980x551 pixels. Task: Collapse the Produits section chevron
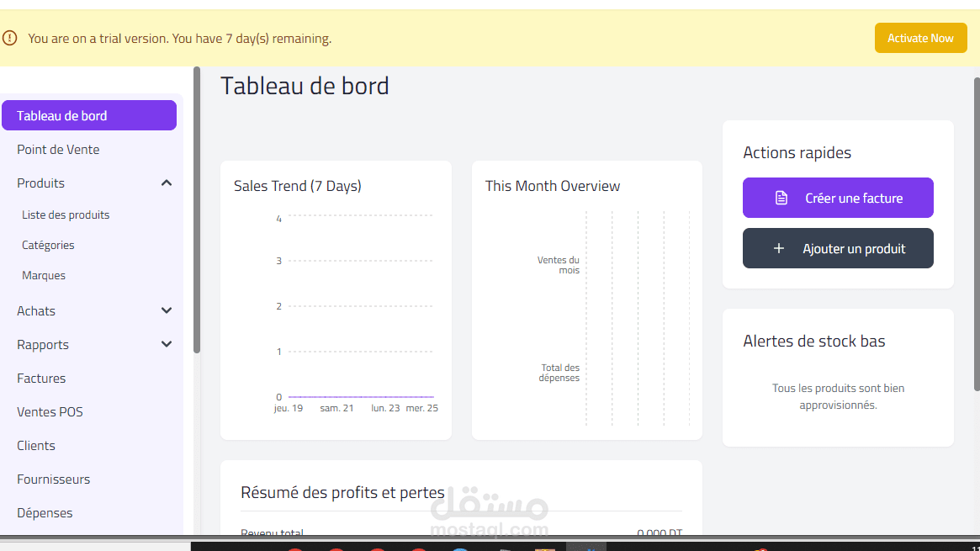tap(166, 182)
